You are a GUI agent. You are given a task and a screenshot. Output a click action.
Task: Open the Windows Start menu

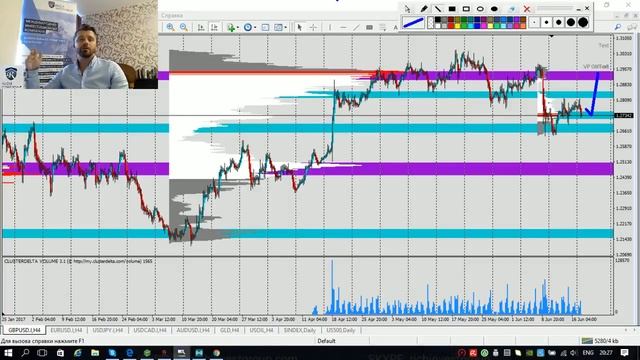pos(7,353)
